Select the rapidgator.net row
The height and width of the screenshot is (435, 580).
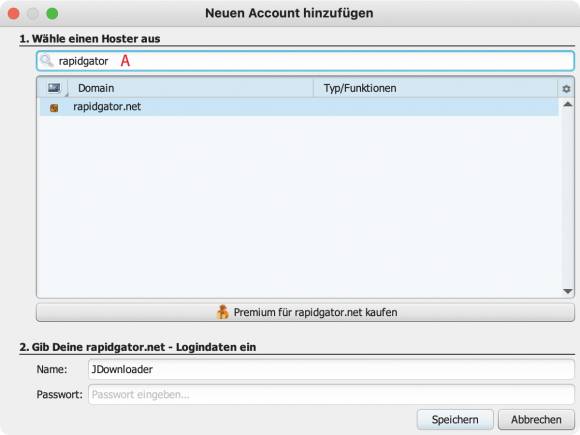click(x=299, y=107)
